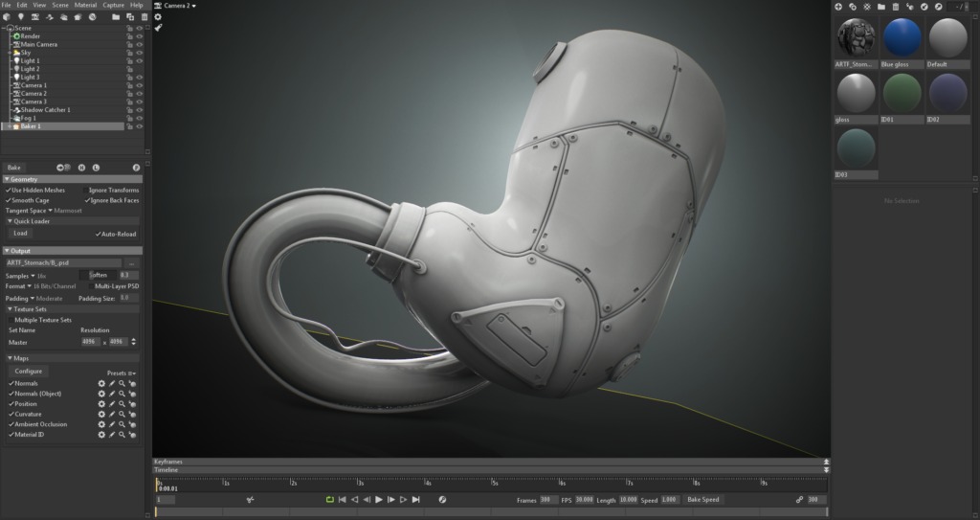Toggle Ignore Back Faces checkbox
The width and height of the screenshot is (980, 520).
coord(87,200)
